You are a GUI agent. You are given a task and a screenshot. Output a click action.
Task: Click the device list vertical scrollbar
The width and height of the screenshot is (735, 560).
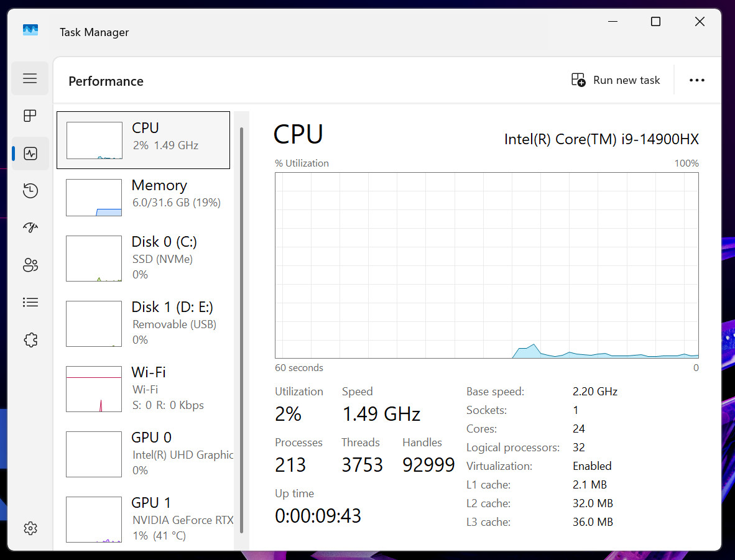pos(241,331)
